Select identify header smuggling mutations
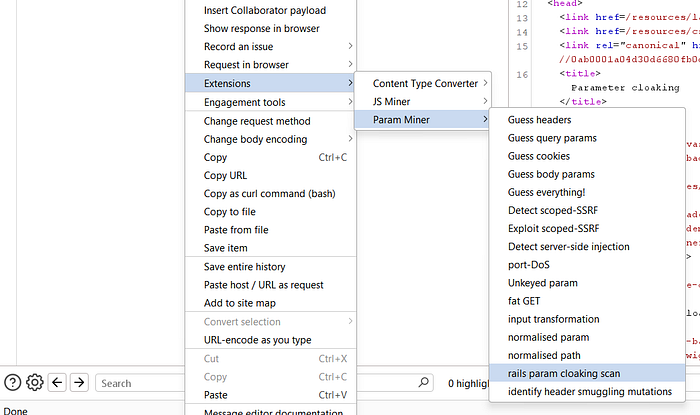 click(x=587, y=391)
